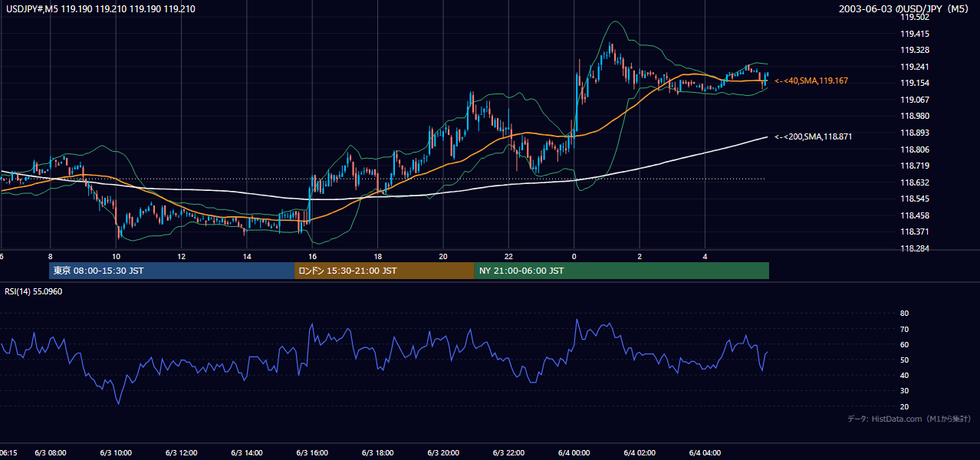The image size is (980, 460).
Task: Click the 119.328 price axis label
Action: tap(915, 50)
